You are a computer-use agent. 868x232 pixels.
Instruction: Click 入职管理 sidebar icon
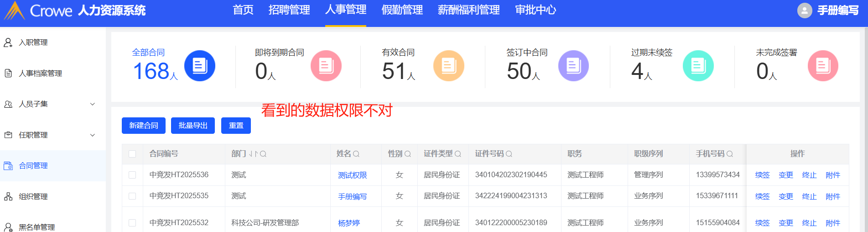8,42
